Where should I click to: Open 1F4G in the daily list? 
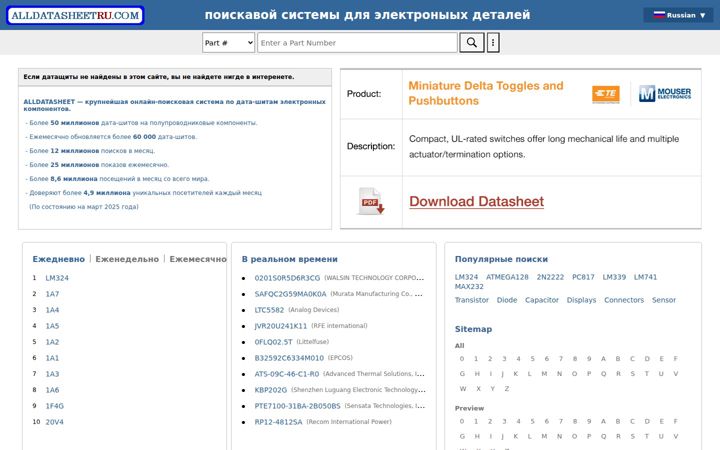click(55, 406)
